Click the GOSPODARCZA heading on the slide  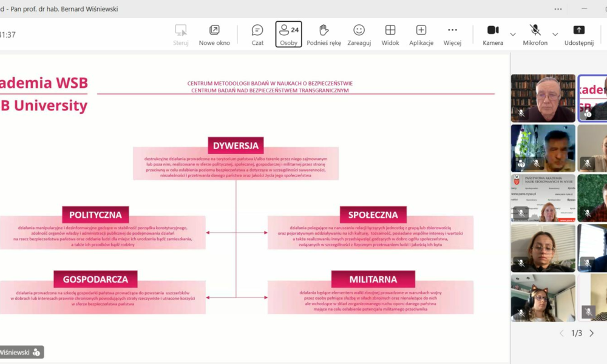95,279
